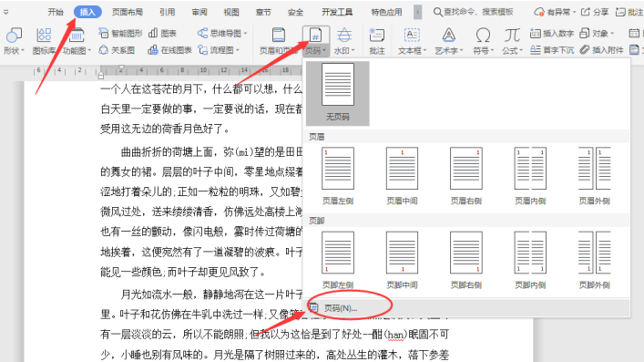Expand the 流程图 flowchart dropdown arrow

[x=238, y=50]
